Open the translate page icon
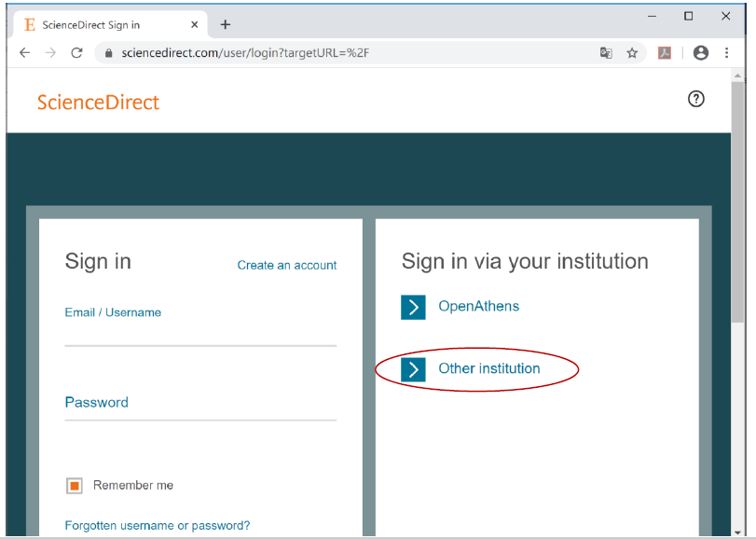This screenshot has width=756, height=539. [x=606, y=52]
